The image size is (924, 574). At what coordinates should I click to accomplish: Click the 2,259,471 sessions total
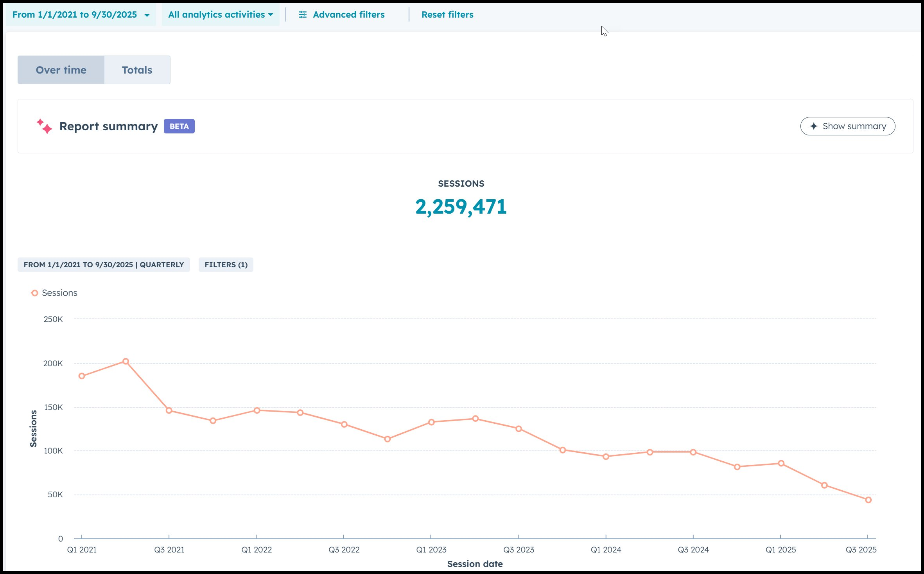(x=461, y=207)
